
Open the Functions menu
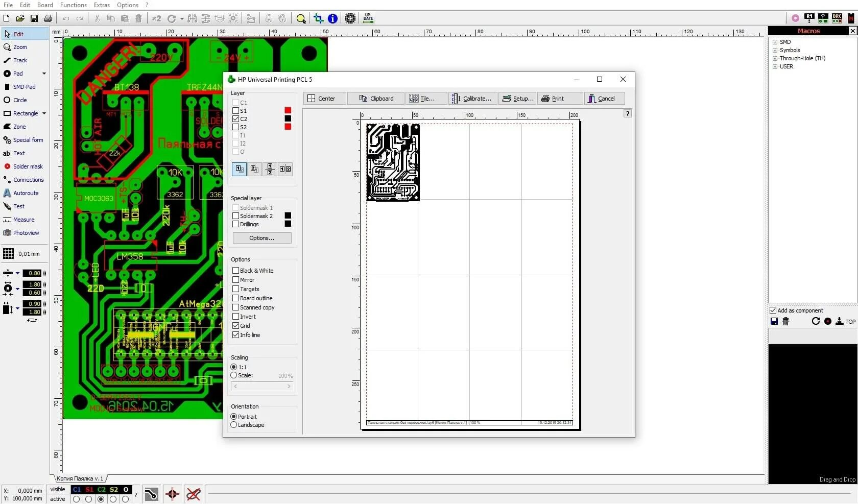pyautogui.click(x=74, y=5)
